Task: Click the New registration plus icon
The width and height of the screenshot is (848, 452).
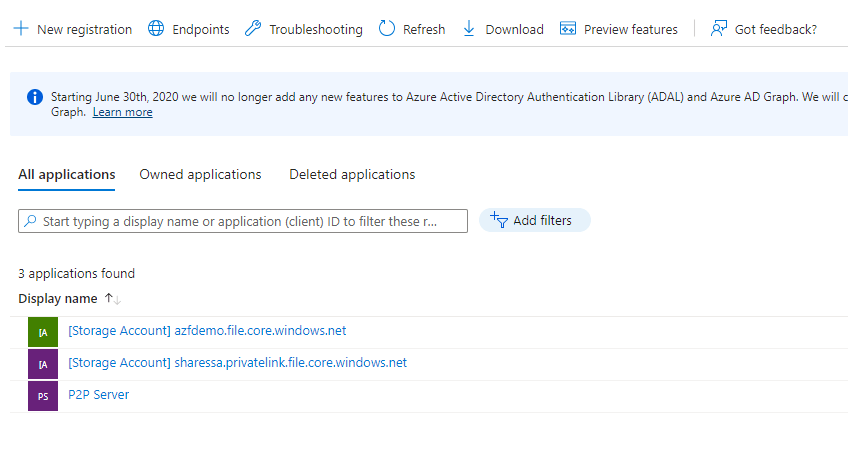Action: pyautogui.click(x=21, y=29)
